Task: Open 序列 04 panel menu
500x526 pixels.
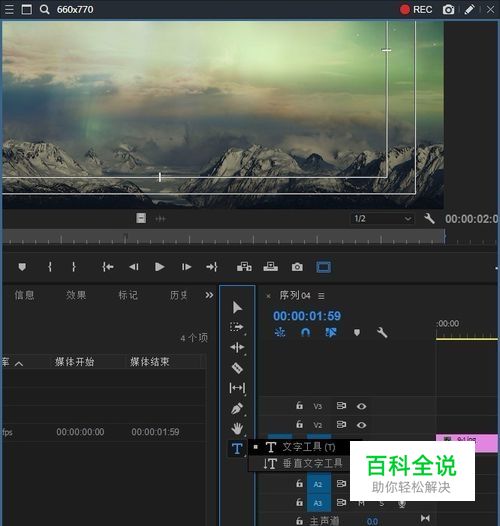Action: (x=321, y=296)
